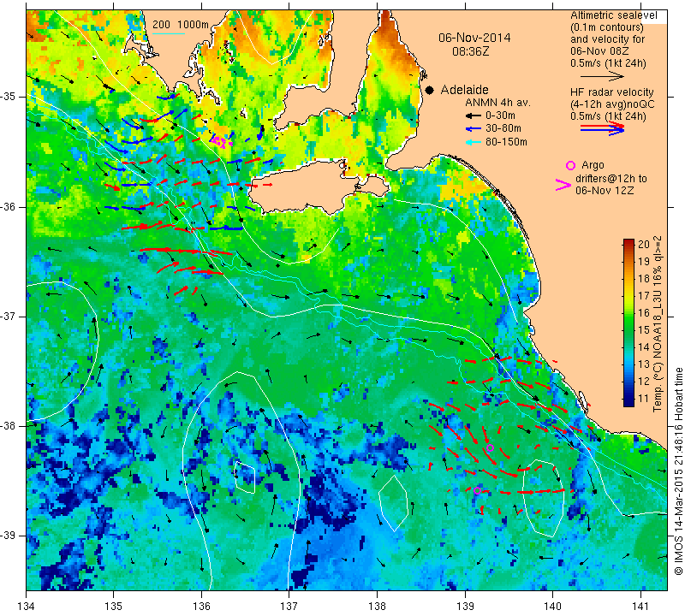
Task: Click the '0-30m' depth legend label
Action: coord(501,115)
